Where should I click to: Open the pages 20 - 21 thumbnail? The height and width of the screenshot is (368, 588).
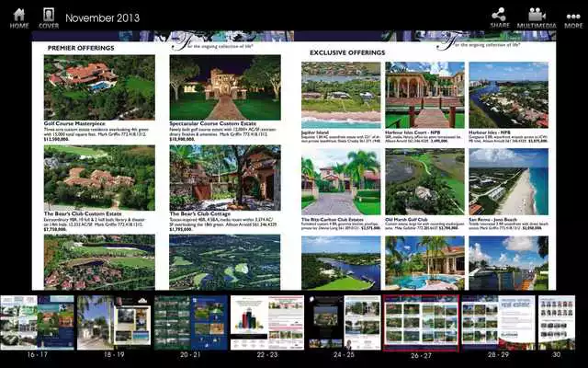(x=191, y=323)
